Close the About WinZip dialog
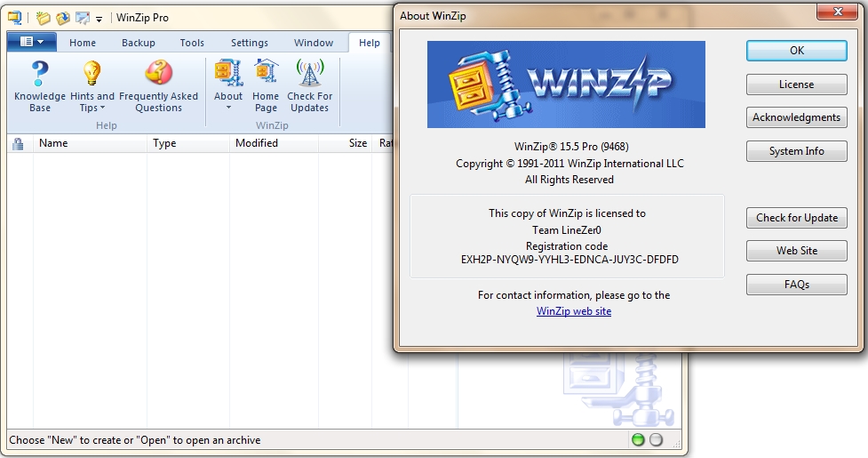Viewport: 868px width, 458px height. 838,12
